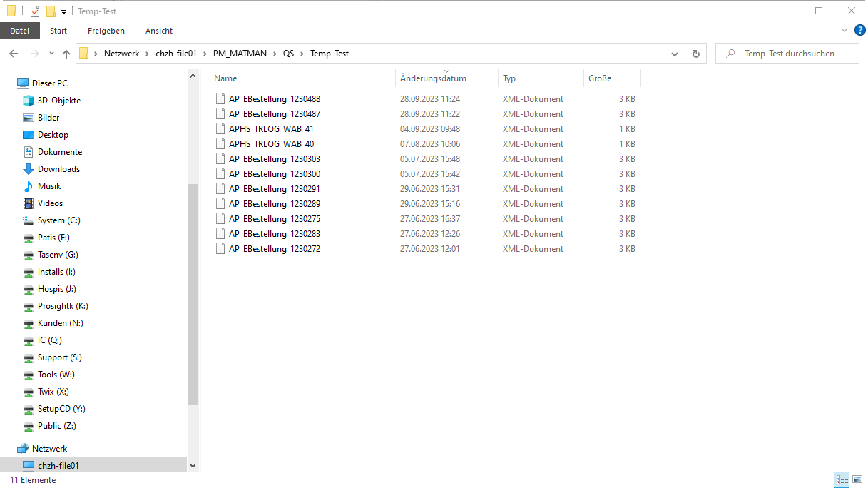The image size is (868, 488).
Task: Open the address bar history dropdown
Action: (675, 54)
